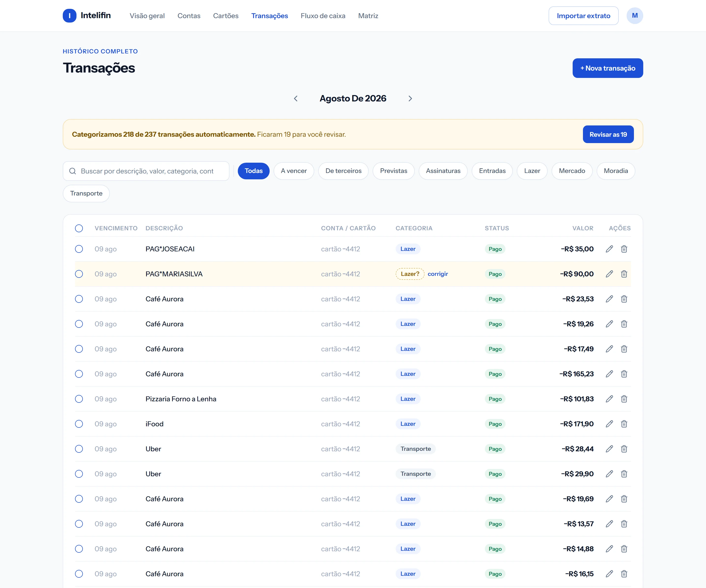Image resolution: width=706 pixels, height=588 pixels.
Task: Click the Intelifin logo icon
Action: click(x=70, y=16)
